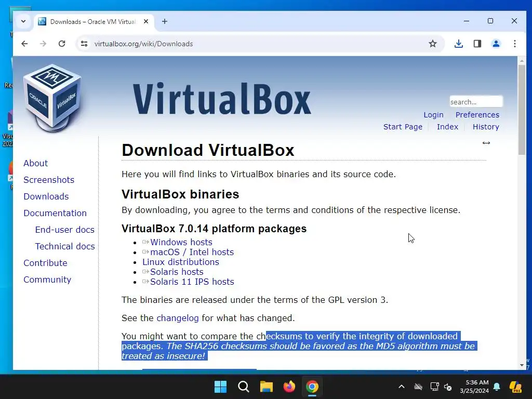This screenshot has height=399, width=532.
Task: Open About in the sidebar
Action: click(x=36, y=163)
